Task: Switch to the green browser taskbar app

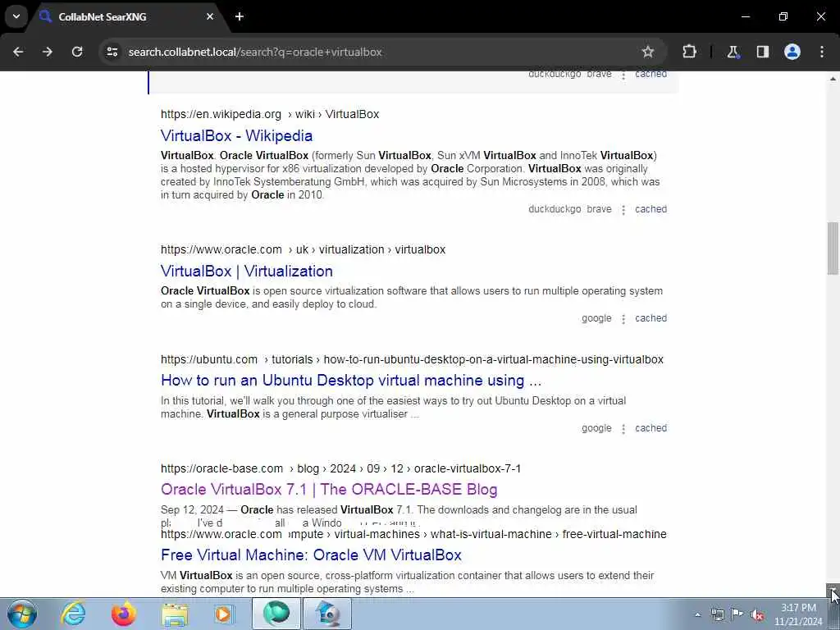Action: (276, 614)
